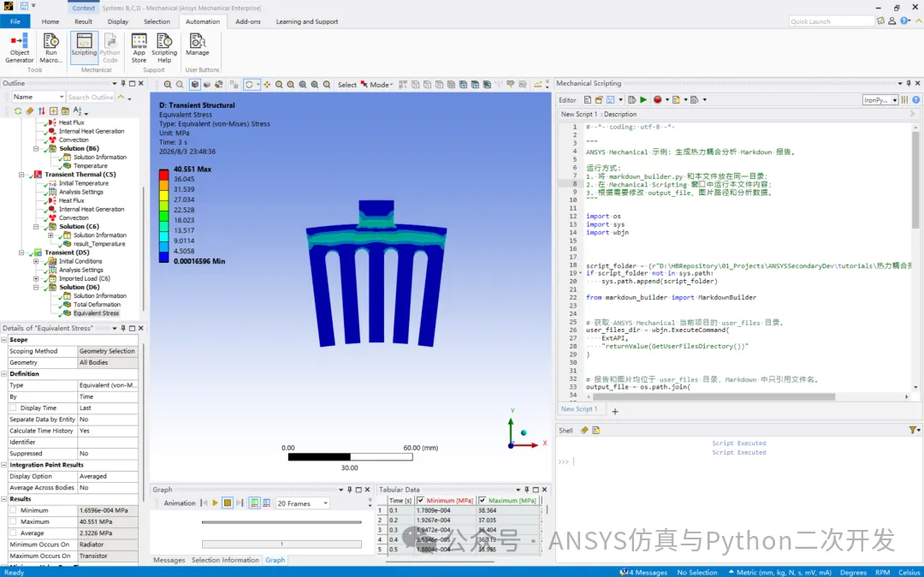Check the Display Time checkbox

[13, 407]
